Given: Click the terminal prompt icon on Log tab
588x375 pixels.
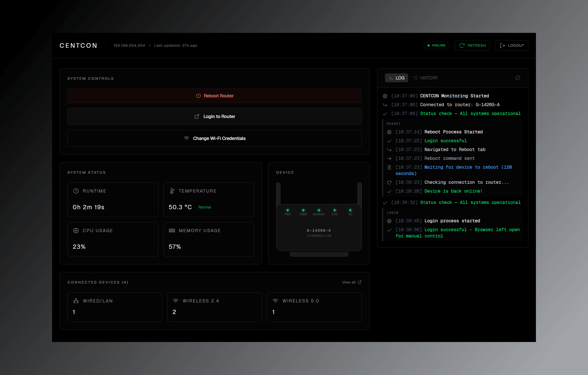Looking at the screenshot, I should (391, 78).
